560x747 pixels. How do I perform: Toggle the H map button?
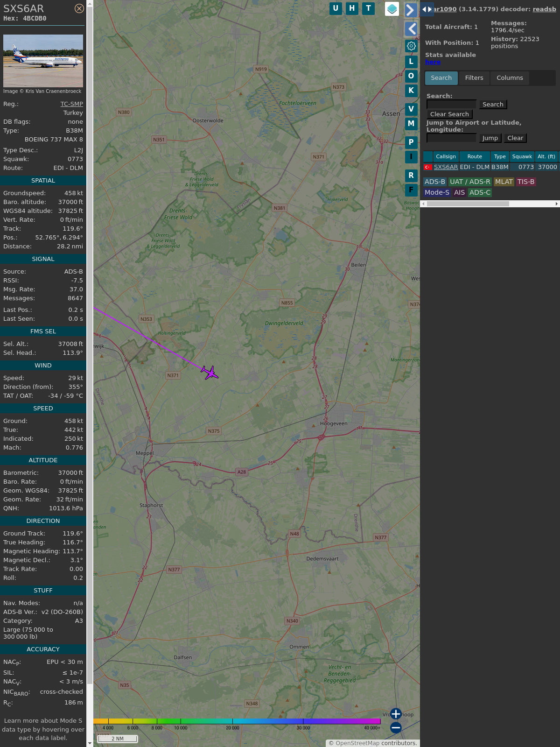point(352,8)
